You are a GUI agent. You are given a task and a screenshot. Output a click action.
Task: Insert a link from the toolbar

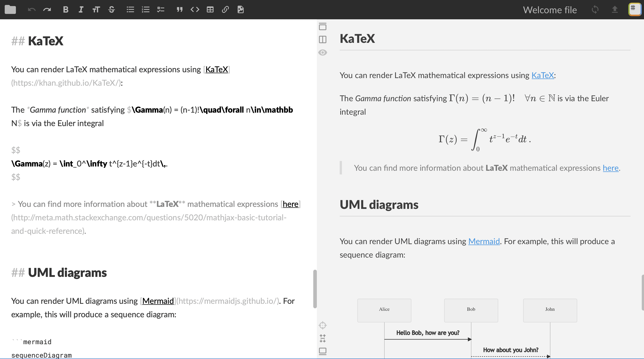coord(225,9)
